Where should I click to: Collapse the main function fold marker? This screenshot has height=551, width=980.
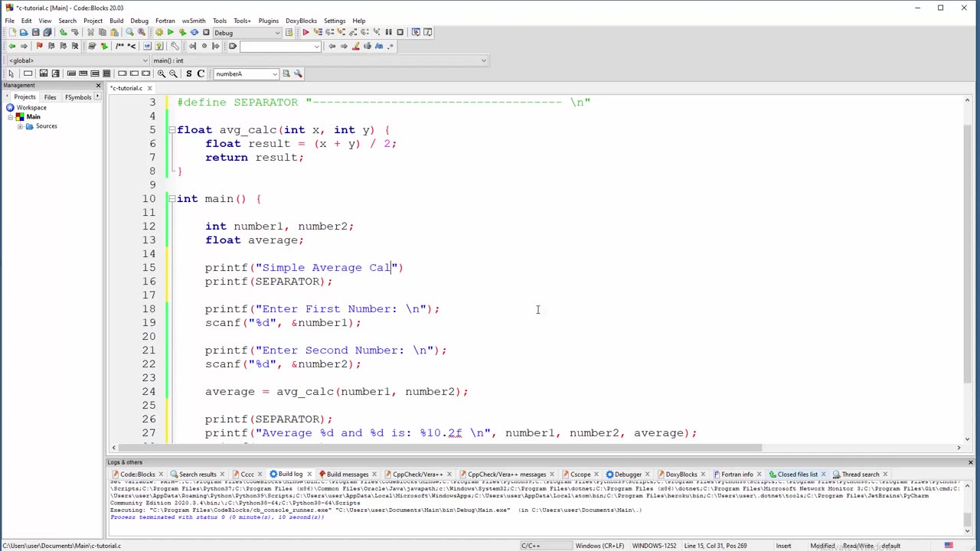(x=172, y=199)
